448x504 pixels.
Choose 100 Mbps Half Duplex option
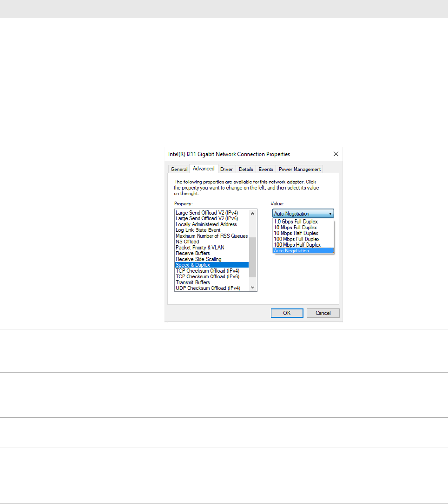303,245
